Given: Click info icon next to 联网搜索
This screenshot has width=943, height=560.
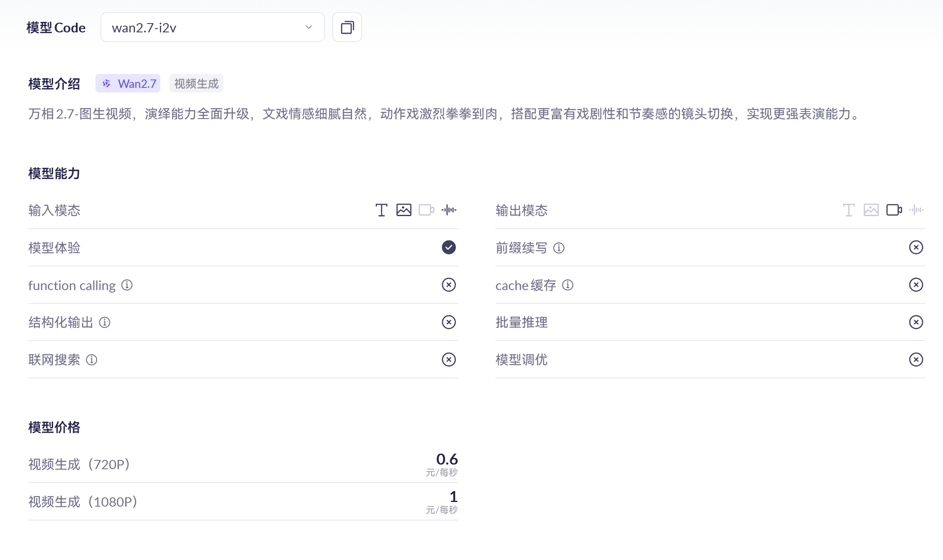Looking at the screenshot, I should tap(92, 360).
